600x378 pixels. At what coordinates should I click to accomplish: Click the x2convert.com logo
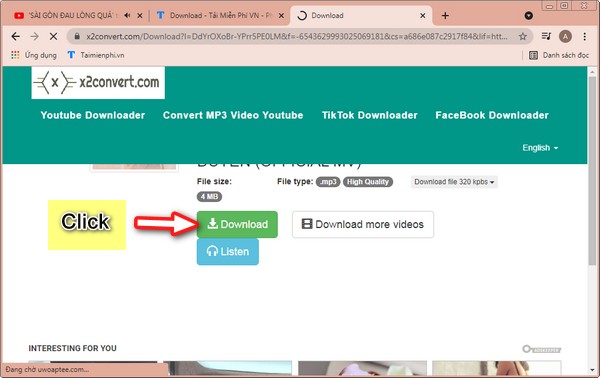pos(98,83)
